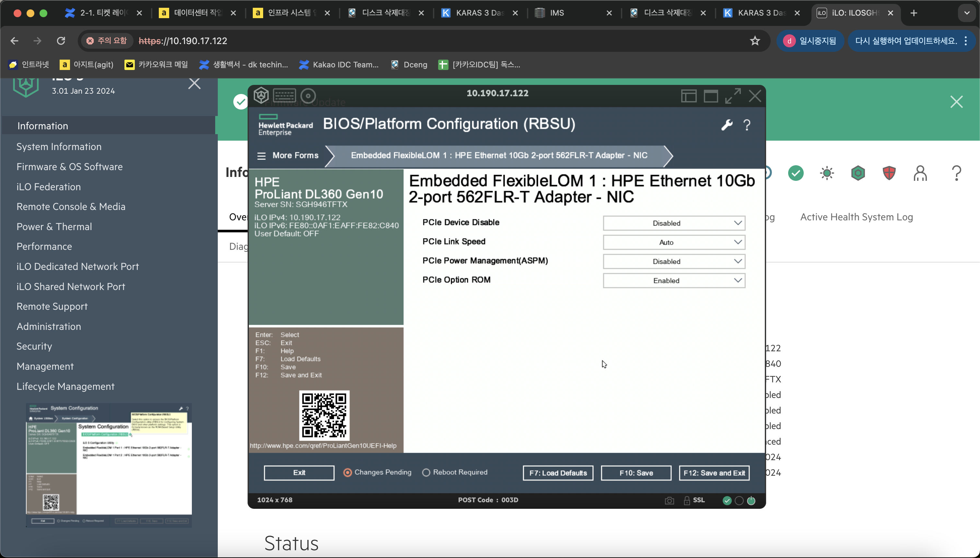Open PCIe Option ROM dropdown

674,281
